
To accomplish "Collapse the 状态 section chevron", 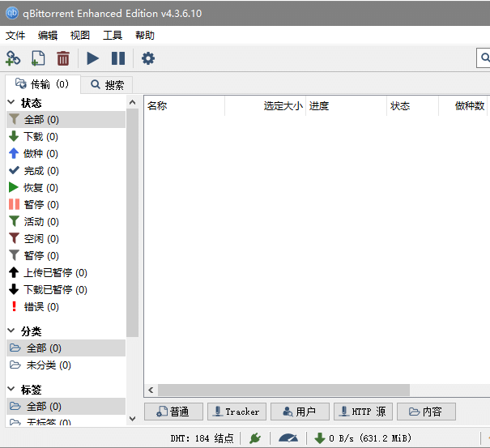I will pos(11,102).
